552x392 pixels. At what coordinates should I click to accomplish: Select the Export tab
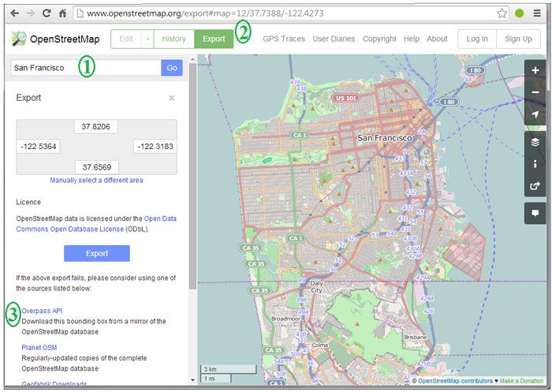(x=214, y=39)
